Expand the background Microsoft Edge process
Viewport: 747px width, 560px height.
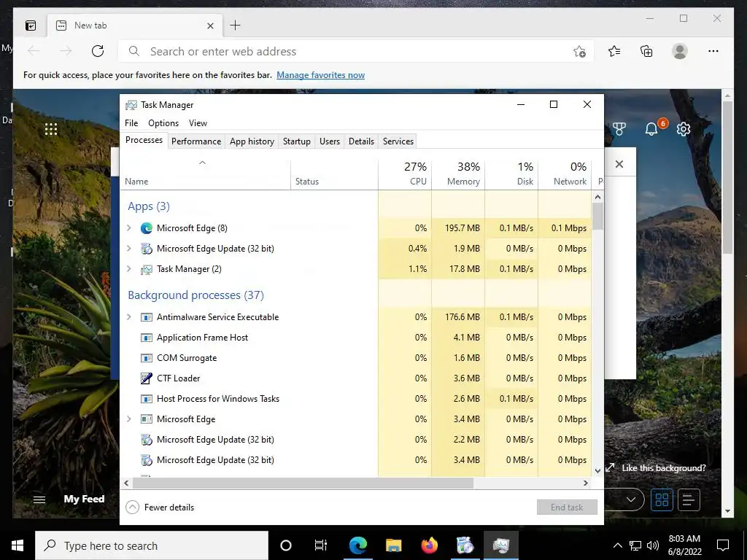(128, 419)
